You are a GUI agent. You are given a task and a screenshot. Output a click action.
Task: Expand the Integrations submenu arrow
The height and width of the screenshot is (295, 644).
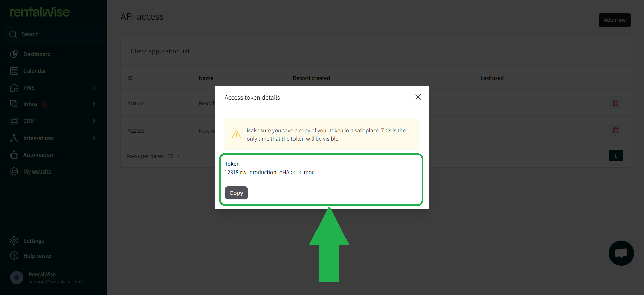pyautogui.click(x=94, y=138)
